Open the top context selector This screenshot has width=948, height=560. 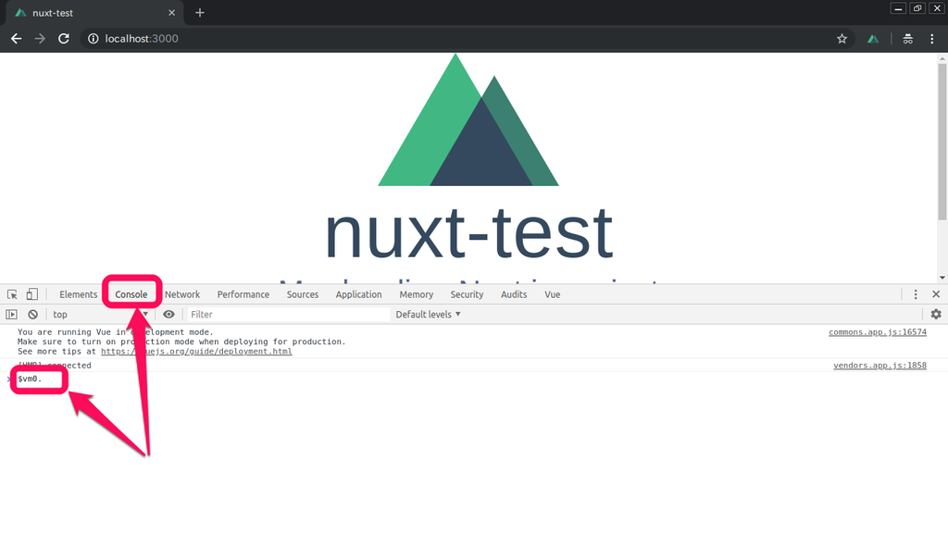click(100, 315)
